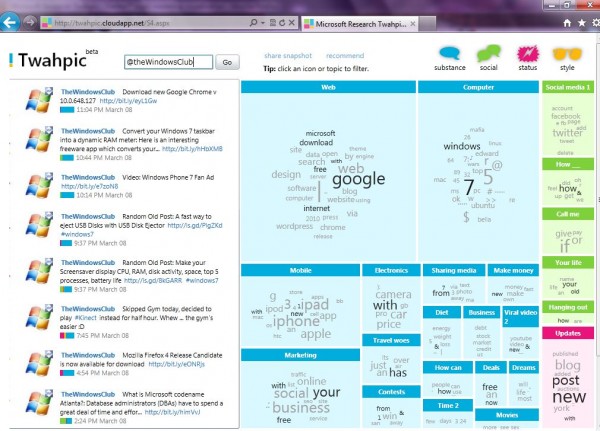Select the Contests topic header
600x431 pixels.
[391, 392]
